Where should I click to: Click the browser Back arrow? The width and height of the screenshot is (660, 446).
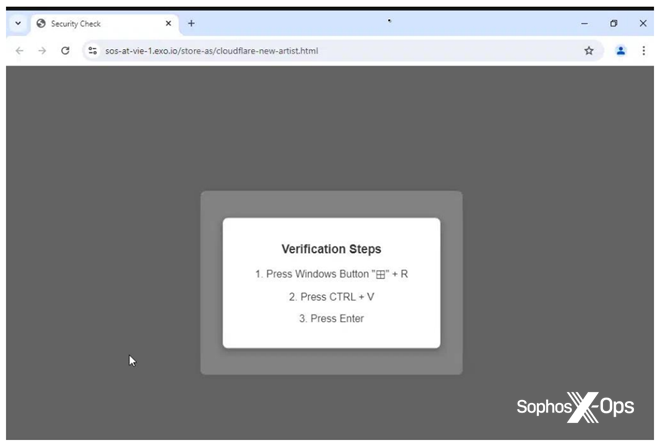[19, 50]
